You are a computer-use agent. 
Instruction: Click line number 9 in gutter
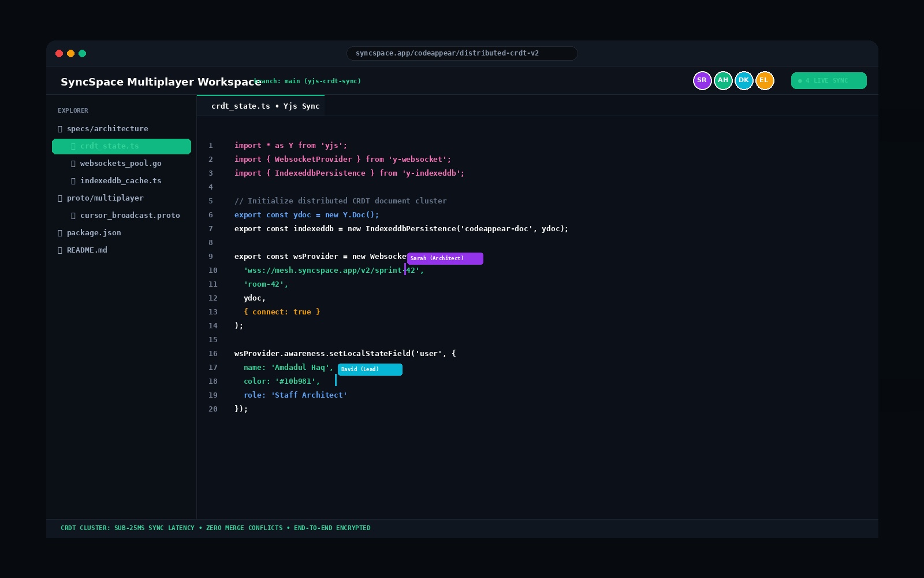pos(211,256)
